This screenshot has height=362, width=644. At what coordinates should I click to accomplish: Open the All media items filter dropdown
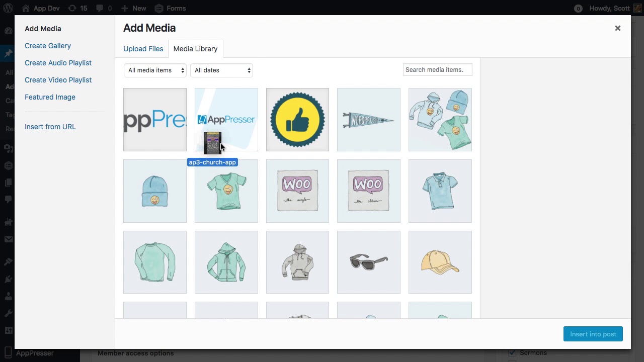tap(155, 70)
